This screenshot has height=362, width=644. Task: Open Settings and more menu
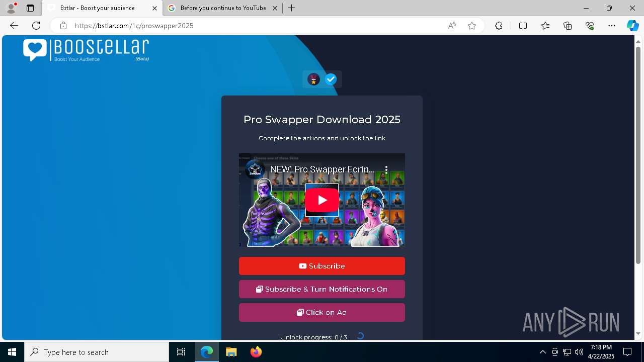click(612, 26)
